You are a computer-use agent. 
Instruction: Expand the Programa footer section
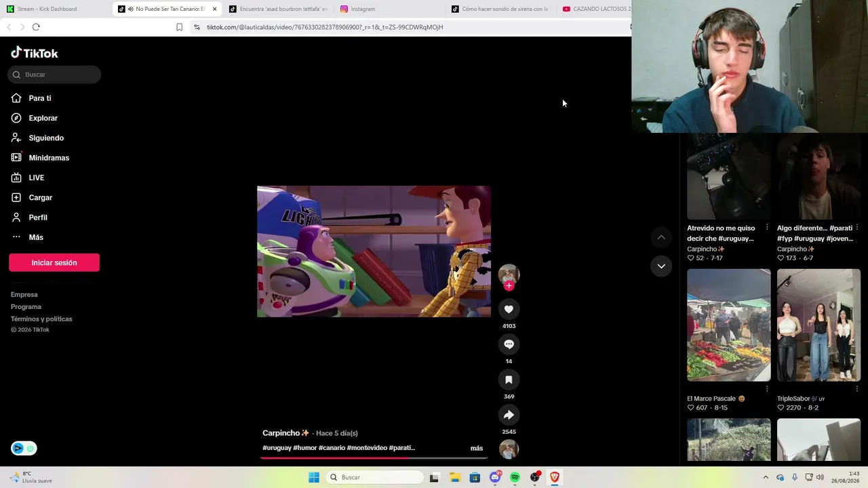click(26, 307)
